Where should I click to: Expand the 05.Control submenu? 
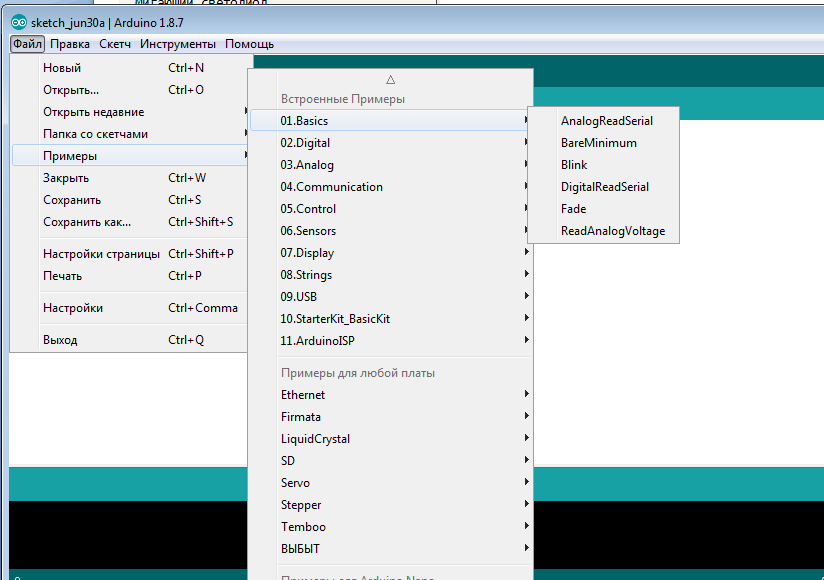[390, 209]
